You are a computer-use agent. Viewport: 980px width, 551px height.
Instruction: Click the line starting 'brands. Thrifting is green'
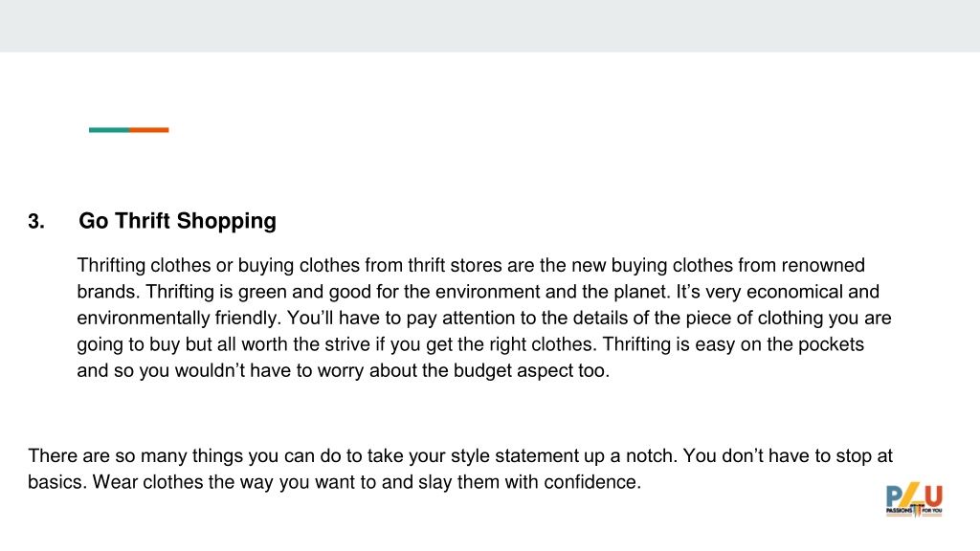point(479,292)
